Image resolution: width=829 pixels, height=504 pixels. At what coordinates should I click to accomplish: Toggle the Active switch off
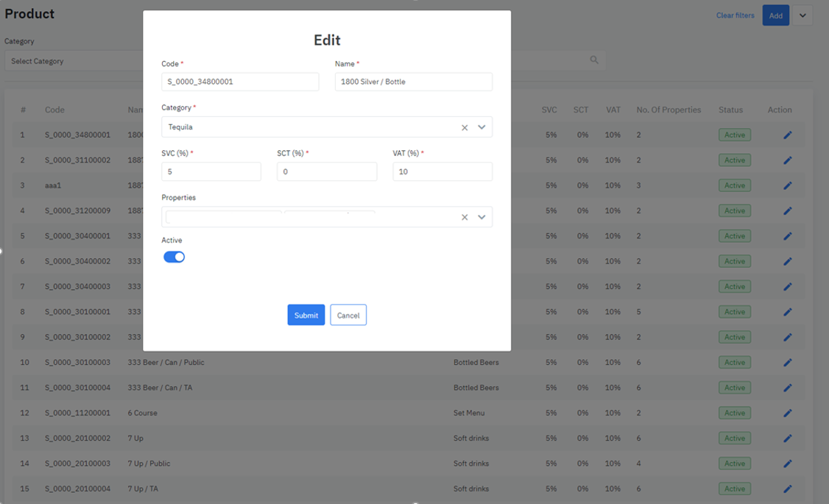[174, 257]
